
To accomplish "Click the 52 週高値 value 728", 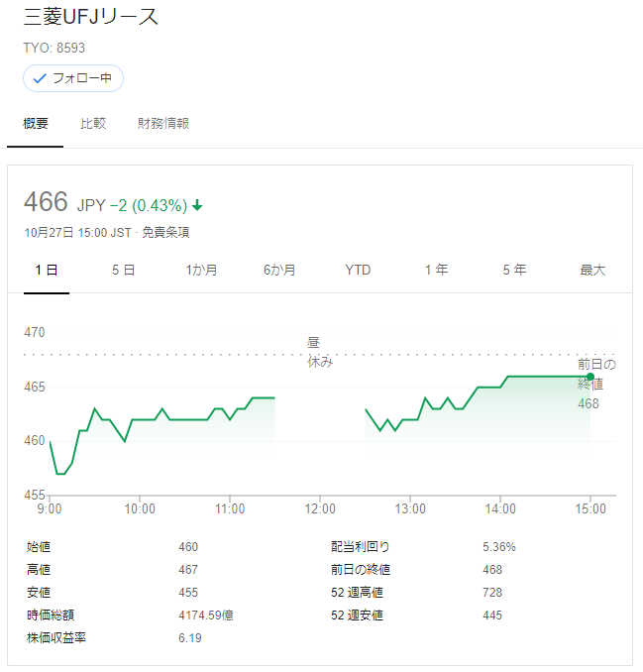I will pos(492,593).
